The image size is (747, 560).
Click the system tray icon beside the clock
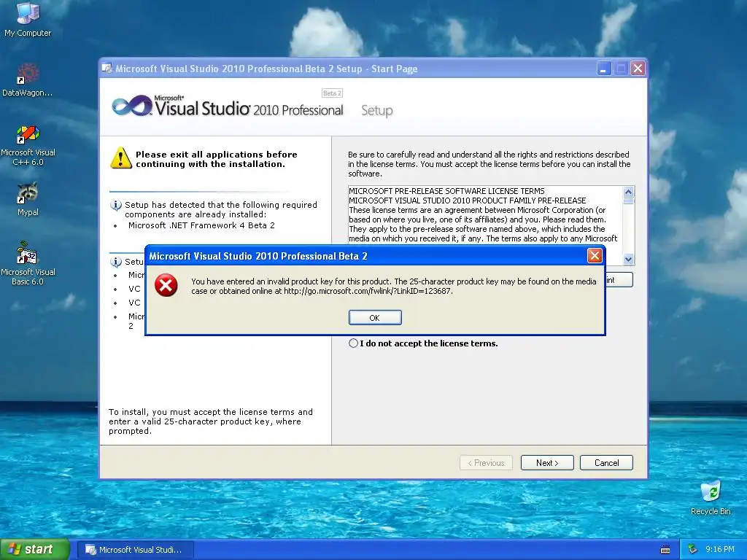pyautogui.click(x=693, y=549)
